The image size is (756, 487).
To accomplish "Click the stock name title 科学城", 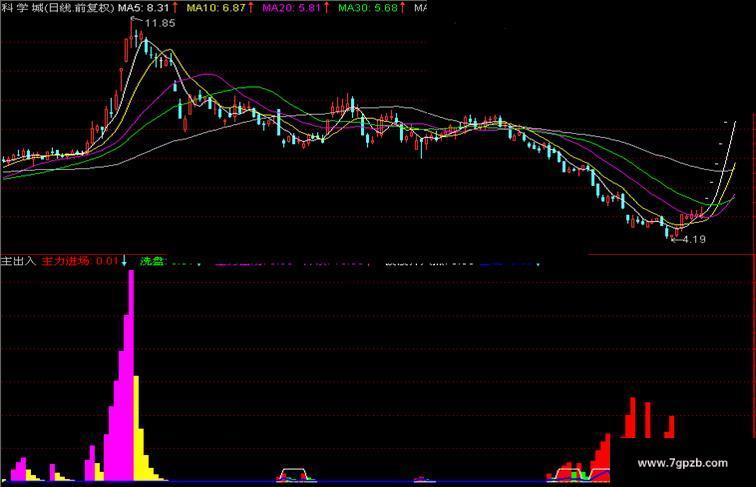I will point(21,8).
